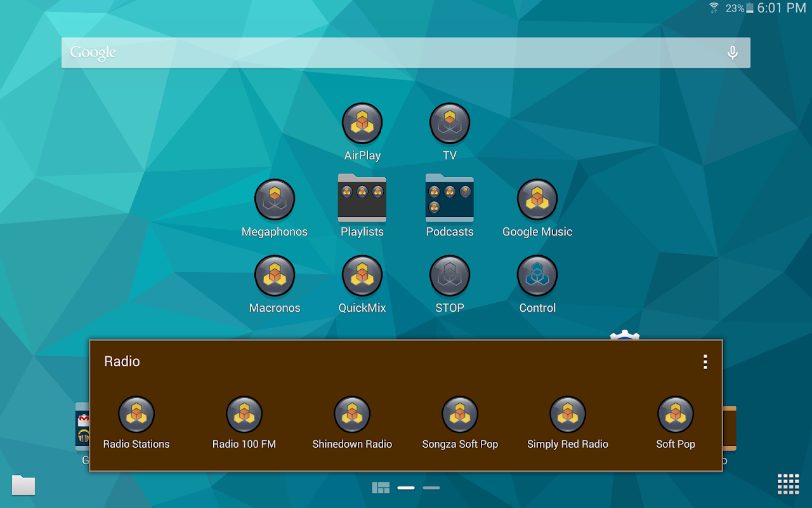Image resolution: width=812 pixels, height=508 pixels.
Task: Open the folder icon in bottom corner
Action: [x=23, y=485]
